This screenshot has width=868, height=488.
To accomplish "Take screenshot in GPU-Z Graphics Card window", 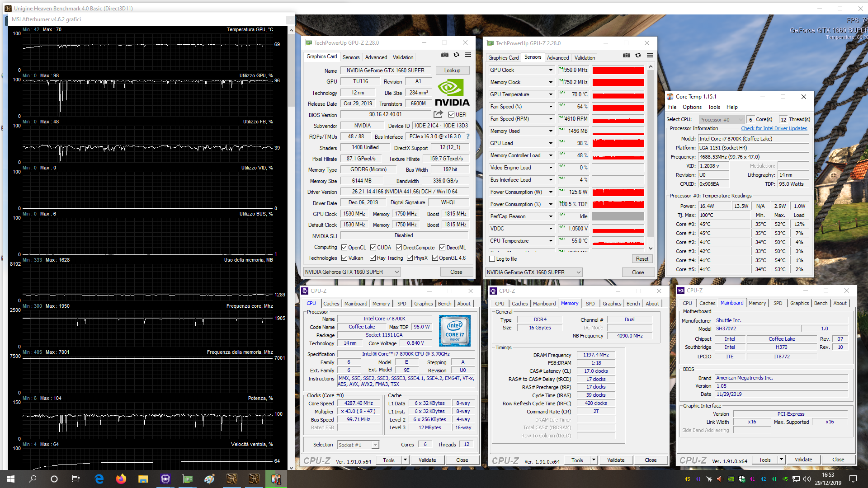I will [445, 55].
